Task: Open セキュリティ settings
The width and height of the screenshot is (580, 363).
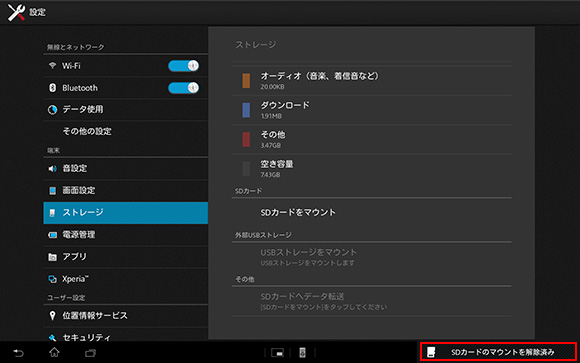Action: (126, 335)
